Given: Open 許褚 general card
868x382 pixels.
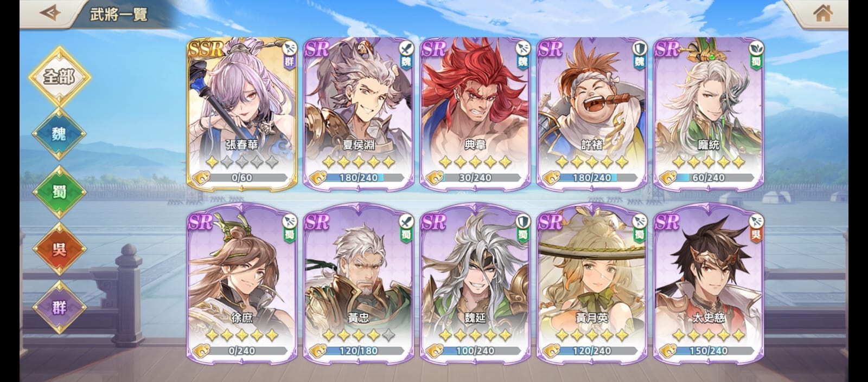Looking at the screenshot, I should (592, 113).
